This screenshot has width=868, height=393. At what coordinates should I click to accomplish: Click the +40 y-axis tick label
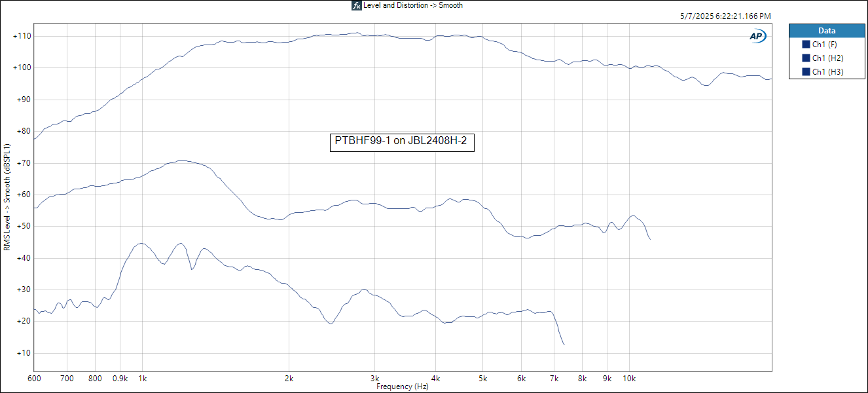[24, 258]
